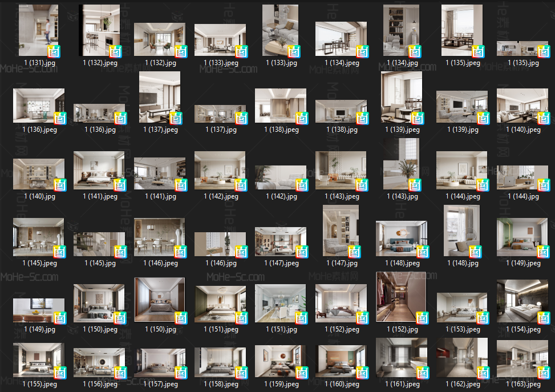
Task: Select the file name label 1 (160).jpeg
Action: [x=342, y=384]
